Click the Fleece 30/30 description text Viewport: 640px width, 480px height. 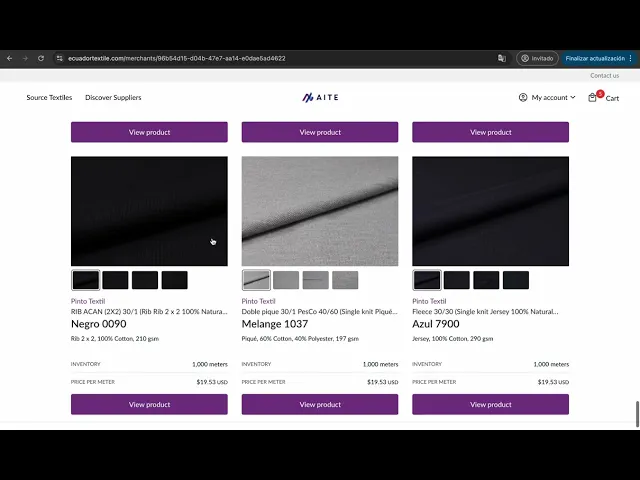pyautogui.click(x=485, y=312)
